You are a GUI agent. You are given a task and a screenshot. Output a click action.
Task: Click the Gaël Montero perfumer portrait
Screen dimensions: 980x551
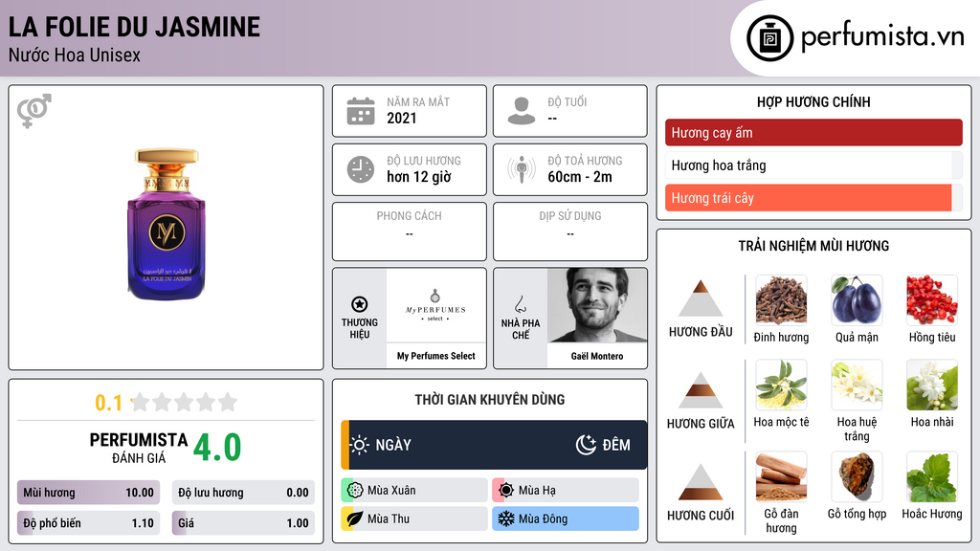click(597, 305)
